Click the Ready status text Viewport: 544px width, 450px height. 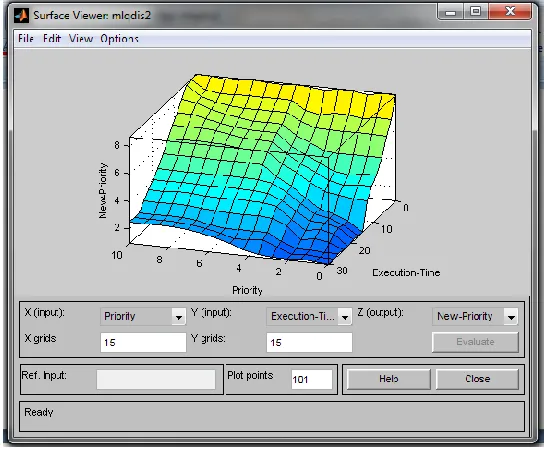tap(39, 412)
